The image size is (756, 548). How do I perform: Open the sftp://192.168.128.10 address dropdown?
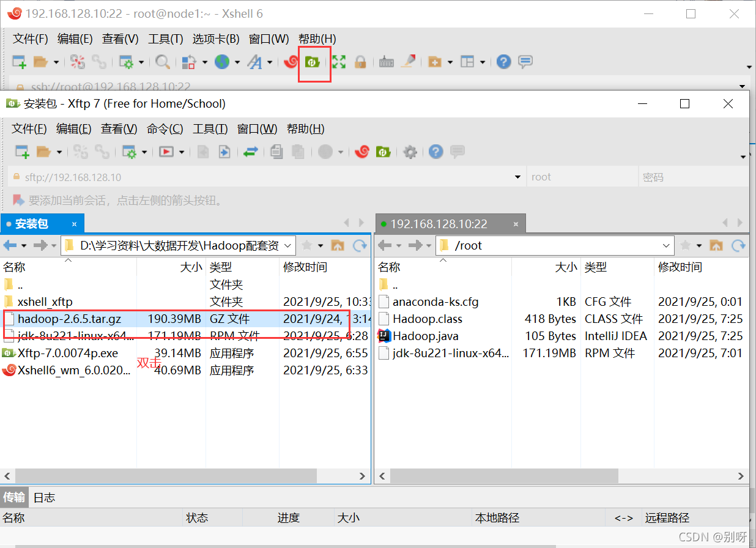[519, 177]
